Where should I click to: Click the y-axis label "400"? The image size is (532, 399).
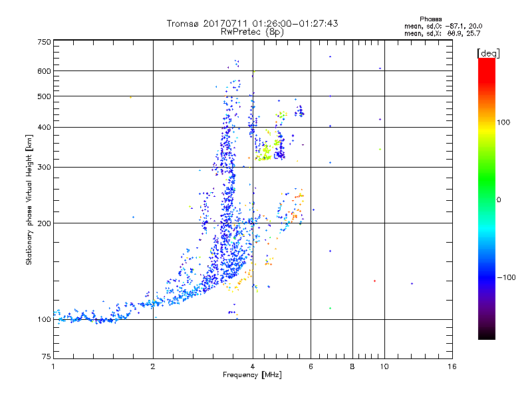[44, 128]
